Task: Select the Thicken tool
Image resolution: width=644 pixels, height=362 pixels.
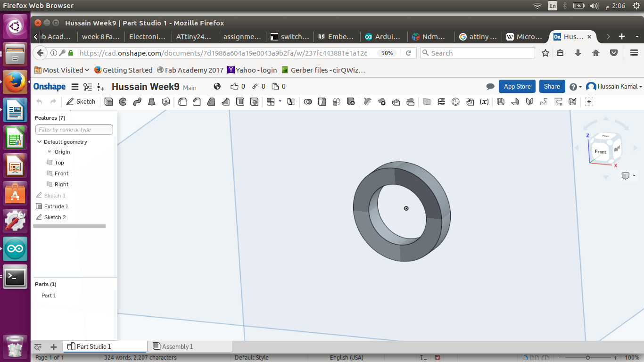Action: 166,101
